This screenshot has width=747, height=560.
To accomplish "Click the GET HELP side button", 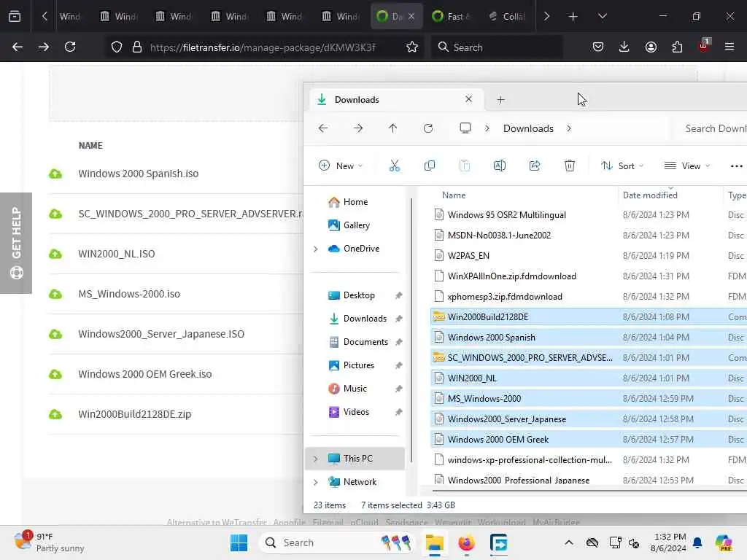I will pos(16,243).
